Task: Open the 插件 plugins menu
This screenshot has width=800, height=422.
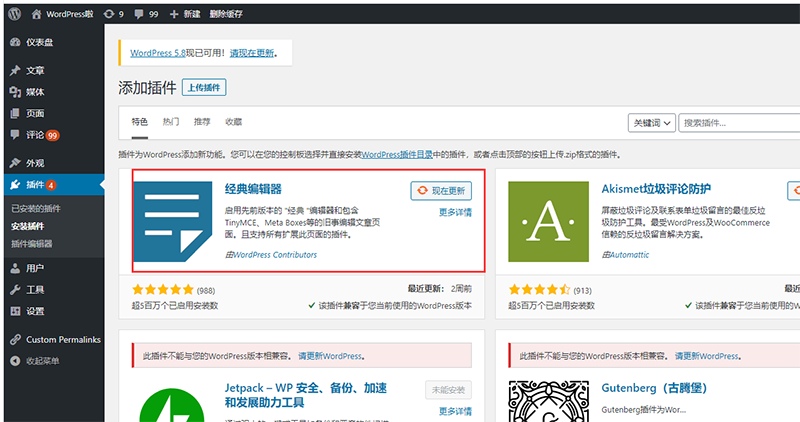Action: click(53, 185)
